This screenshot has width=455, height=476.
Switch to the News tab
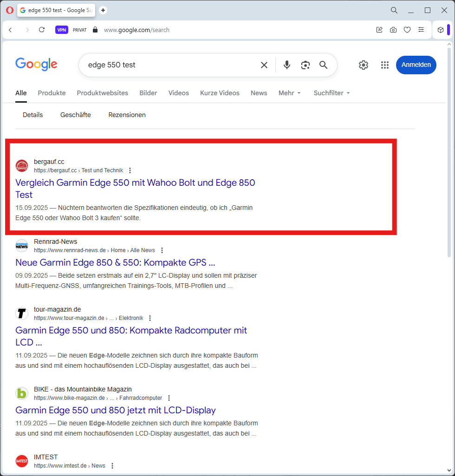pyautogui.click(x=259, y=93)
